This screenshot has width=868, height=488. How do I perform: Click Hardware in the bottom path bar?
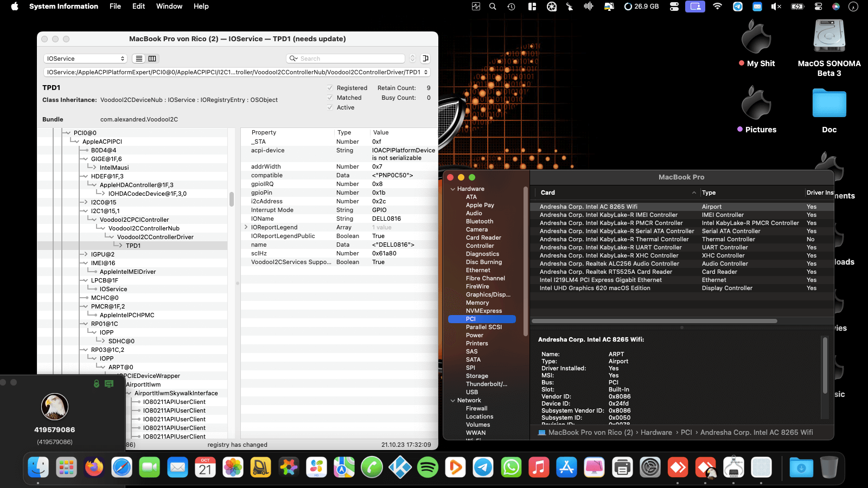[x=656, y=433]
